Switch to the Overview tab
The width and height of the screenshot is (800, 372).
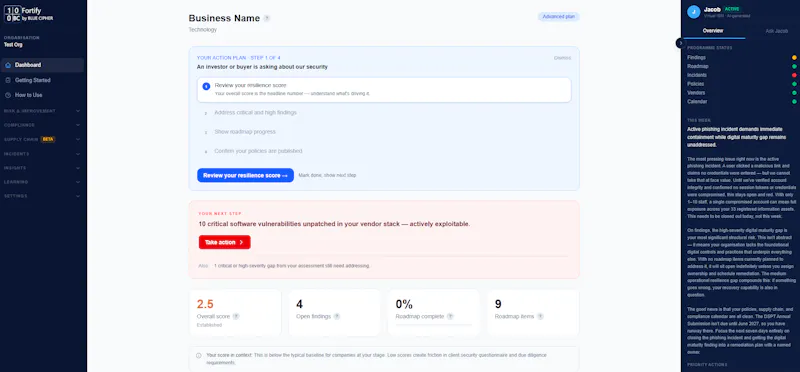[713, 31]
